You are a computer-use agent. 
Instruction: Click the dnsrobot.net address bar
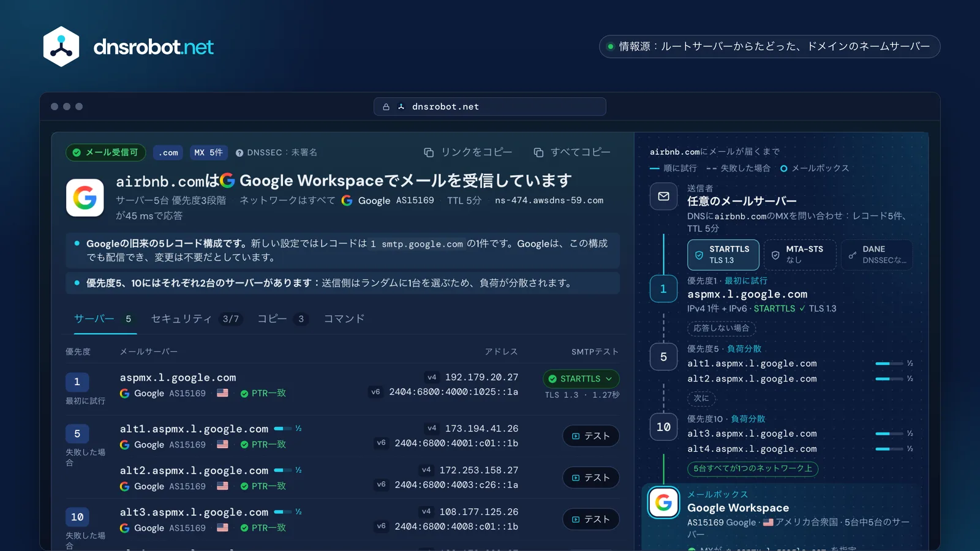click(490, 107)
